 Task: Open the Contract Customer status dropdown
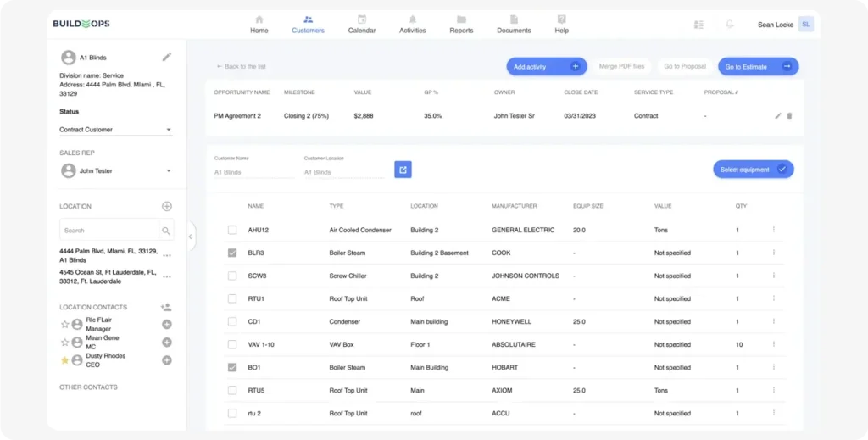coord(114,130)
